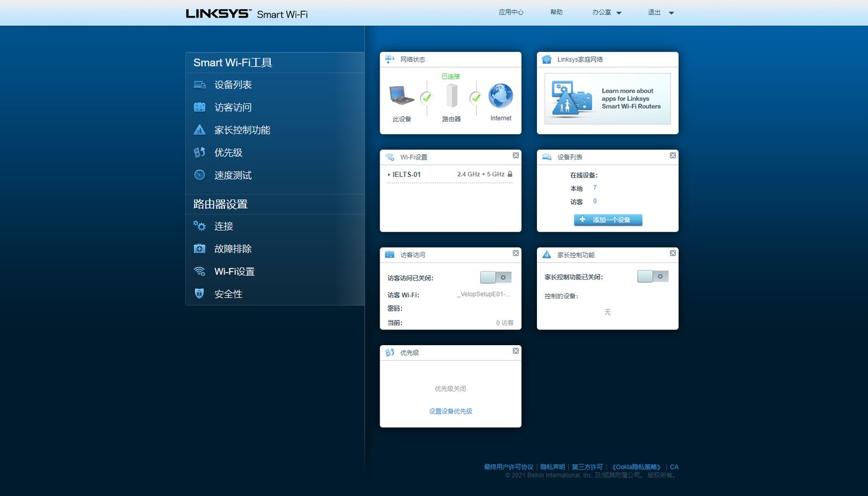Enable the Parental Controls switch
Screen dimensions: 868x496
(653, 276)
